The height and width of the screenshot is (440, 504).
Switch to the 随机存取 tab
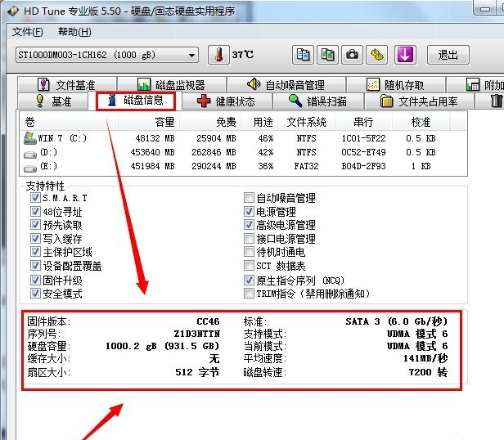396,85
